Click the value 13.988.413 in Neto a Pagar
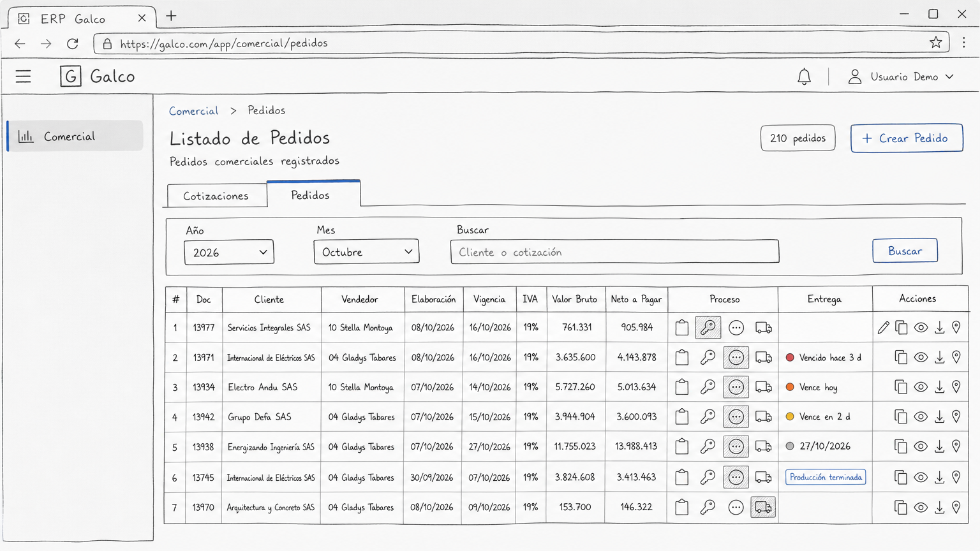This screenshot has height=551, width=980. (x=636, y=446)
